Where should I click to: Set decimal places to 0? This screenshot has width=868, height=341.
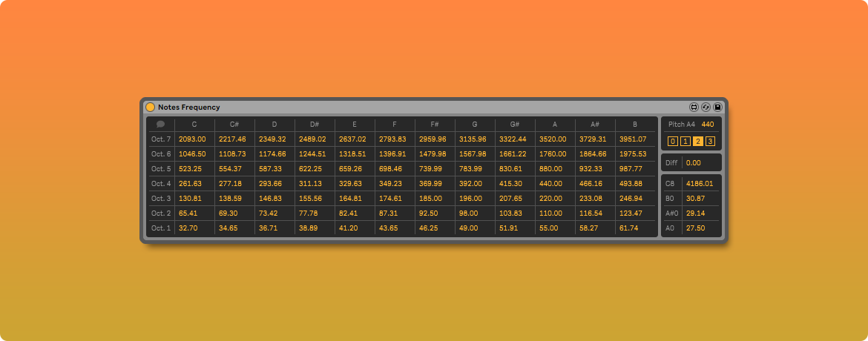point(673,142)
